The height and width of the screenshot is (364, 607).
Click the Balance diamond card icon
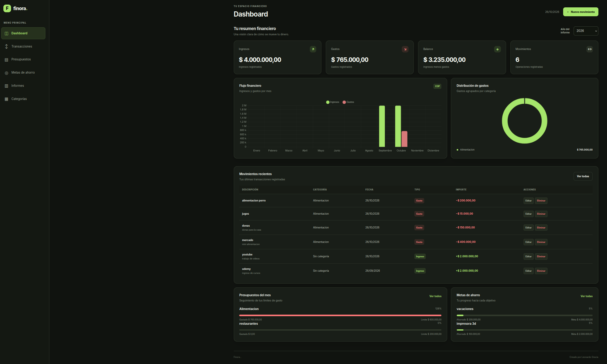(x=498, y=49)
